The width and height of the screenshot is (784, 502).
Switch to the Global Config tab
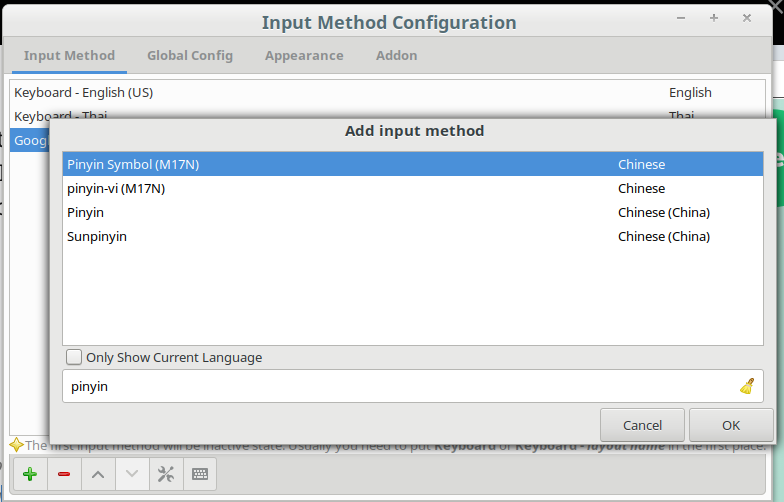189,56
